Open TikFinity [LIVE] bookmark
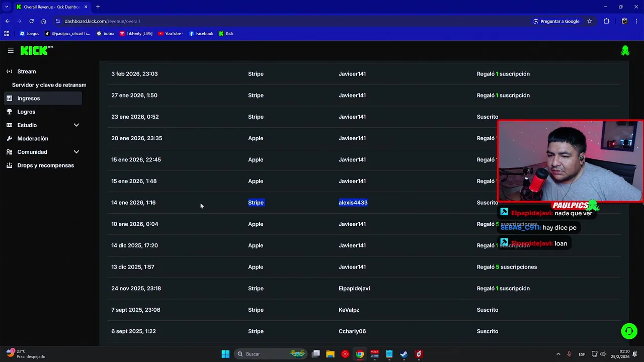The width and height of the screenshot is (644, 362). click(x=136, y=34)
